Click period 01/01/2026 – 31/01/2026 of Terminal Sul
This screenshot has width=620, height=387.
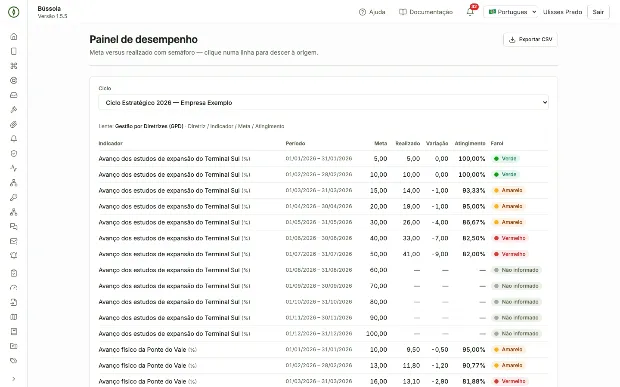319,159
